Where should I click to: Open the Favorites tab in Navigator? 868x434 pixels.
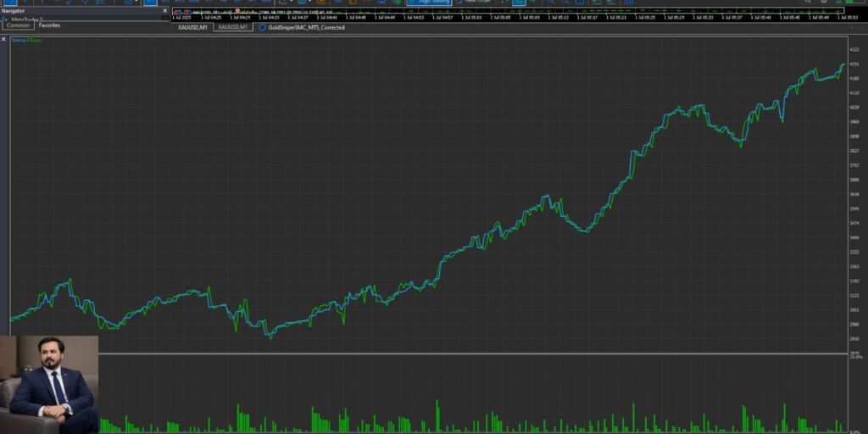[x=49, y=25]
